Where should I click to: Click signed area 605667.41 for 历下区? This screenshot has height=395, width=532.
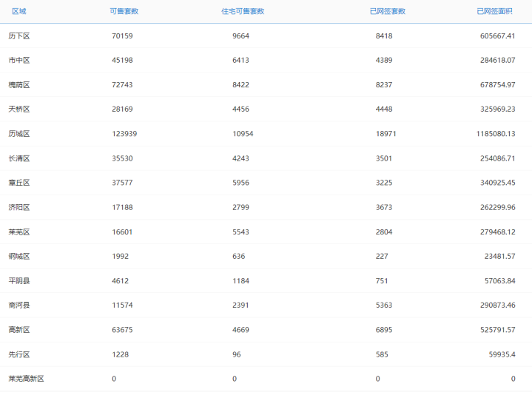[498, 36]
